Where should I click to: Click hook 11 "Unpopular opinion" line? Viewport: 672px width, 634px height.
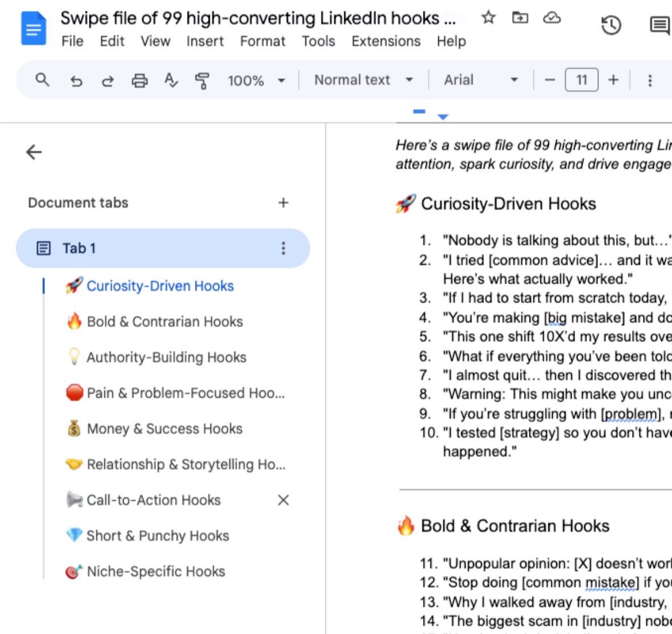click(557, 563)
